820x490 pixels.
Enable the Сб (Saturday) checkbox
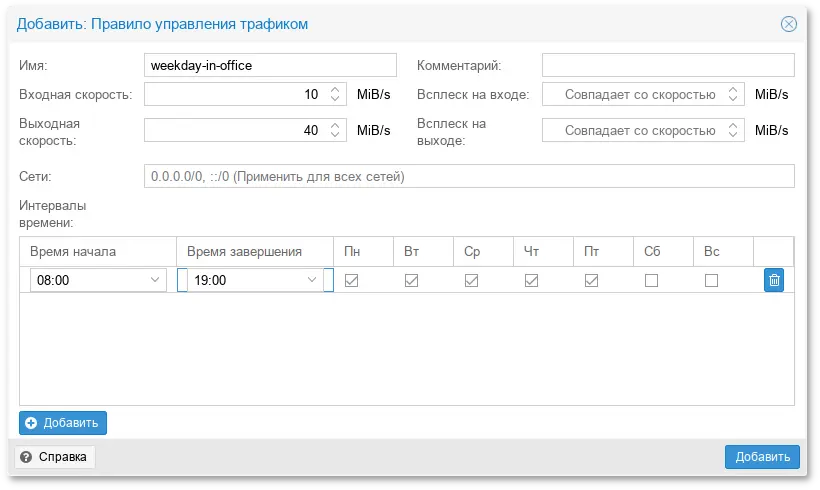click(x=651, y=280)
